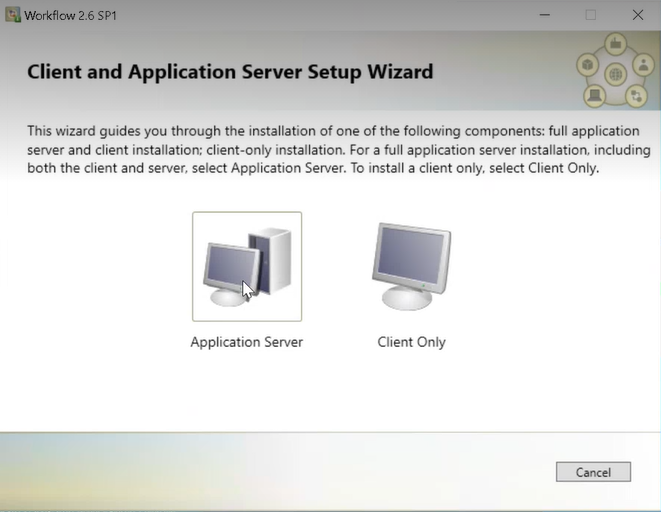The width and height of the screenshot is (661, 512).
Task: Click the factory icon in header logo
Action: click(615, 43)
